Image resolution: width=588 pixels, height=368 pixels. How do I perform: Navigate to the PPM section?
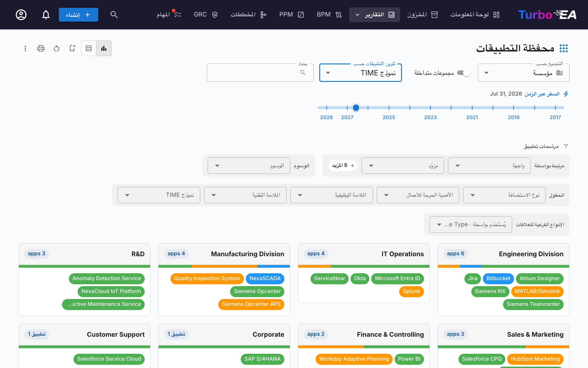point(291,14)
